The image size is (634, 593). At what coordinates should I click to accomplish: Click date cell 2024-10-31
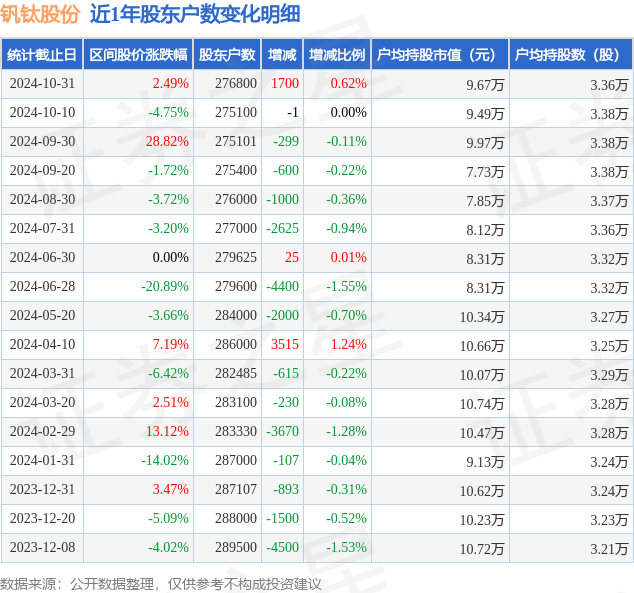click(x=42, y=83)
